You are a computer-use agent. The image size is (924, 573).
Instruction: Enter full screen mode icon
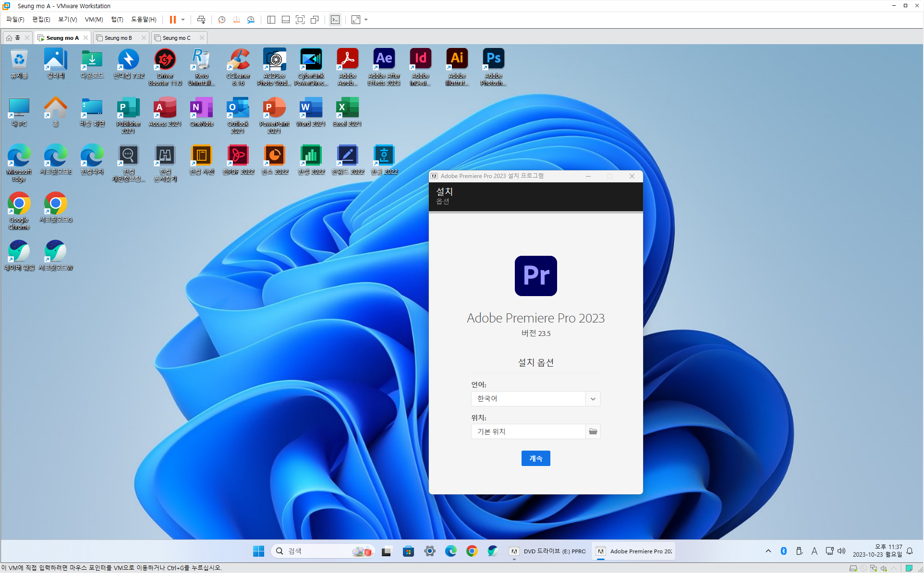(x=300, y=20)
